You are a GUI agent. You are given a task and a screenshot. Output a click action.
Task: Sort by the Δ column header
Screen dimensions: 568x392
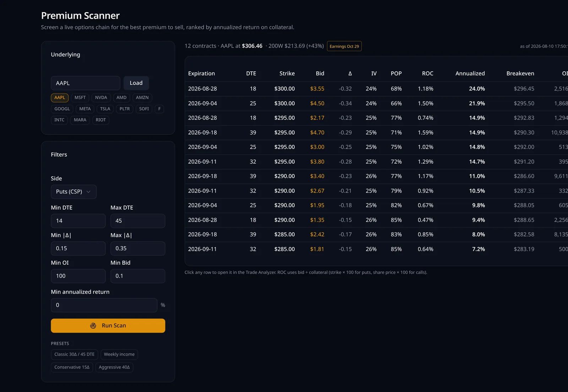pyautogui.click(x=350, y=73)
